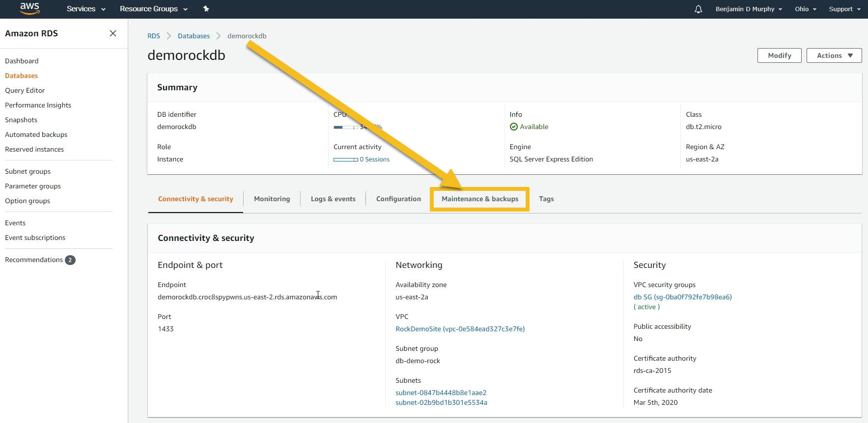Open Option groups in sidebar
The height and width of the screenshot is (423, 868).
pyautogui.click(x=28, y=201)
